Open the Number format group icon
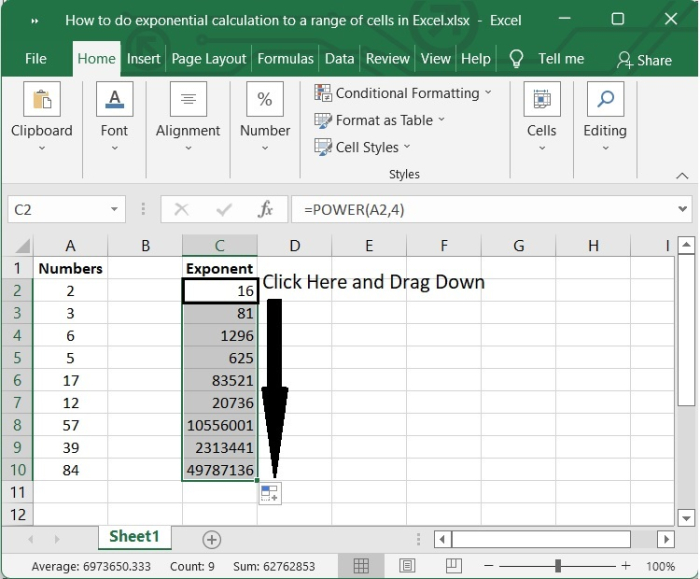 tap(265, 100)
